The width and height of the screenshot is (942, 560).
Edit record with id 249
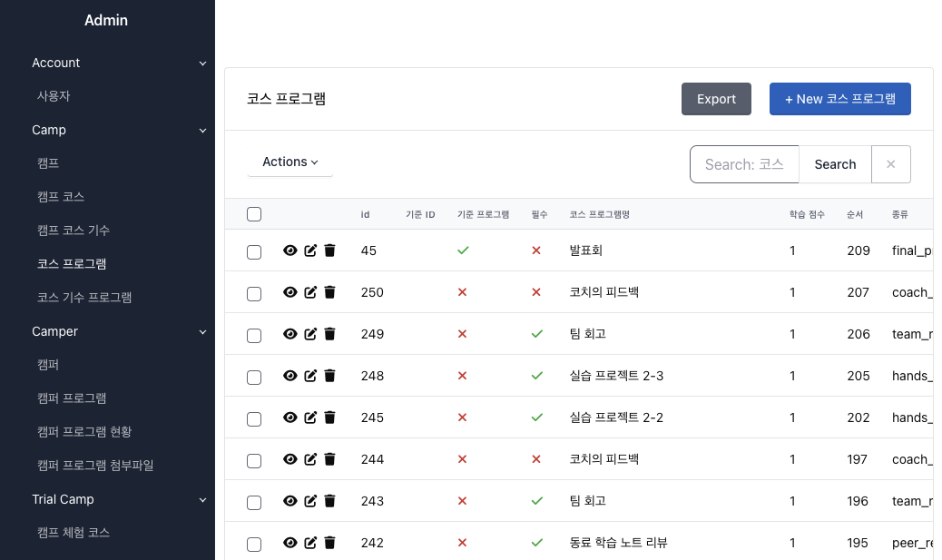[x=310, y=334]
